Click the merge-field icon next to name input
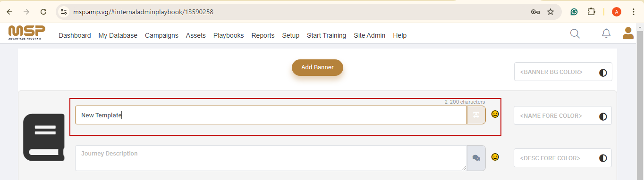The image size is (644, 180). point(476,115)
